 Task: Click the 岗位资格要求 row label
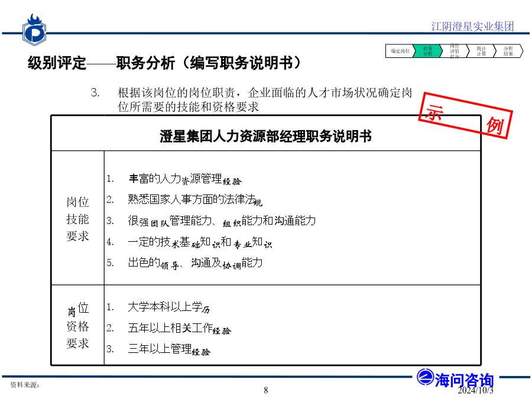[x=77, y=326]
